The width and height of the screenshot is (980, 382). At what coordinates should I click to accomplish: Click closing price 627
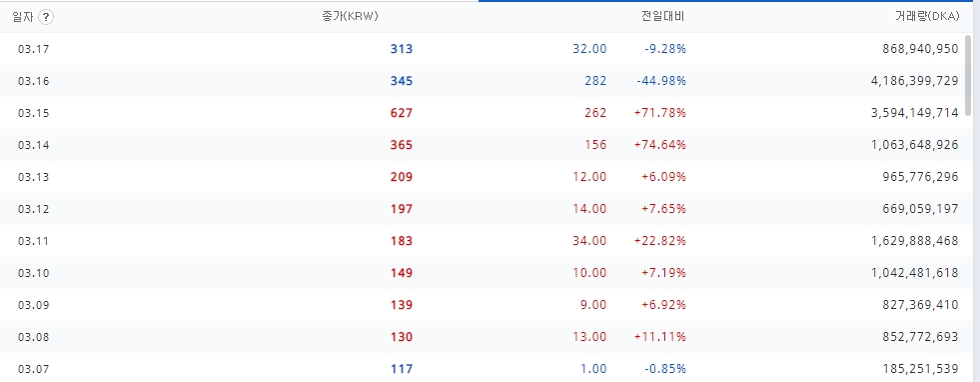(x=402, y=113)
